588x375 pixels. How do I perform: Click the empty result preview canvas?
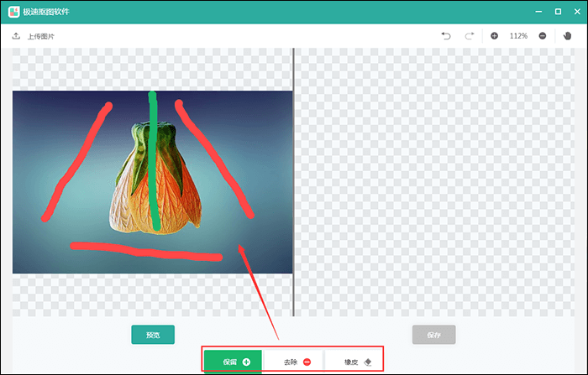point(434,182)
